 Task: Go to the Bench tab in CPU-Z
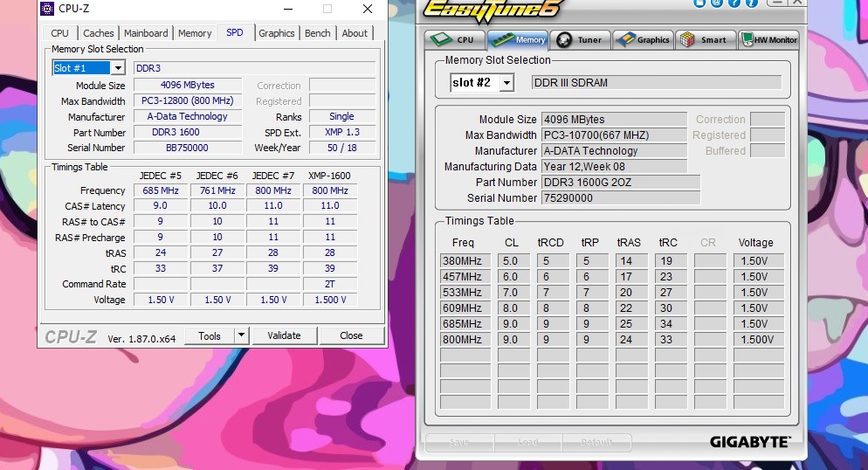318,33
